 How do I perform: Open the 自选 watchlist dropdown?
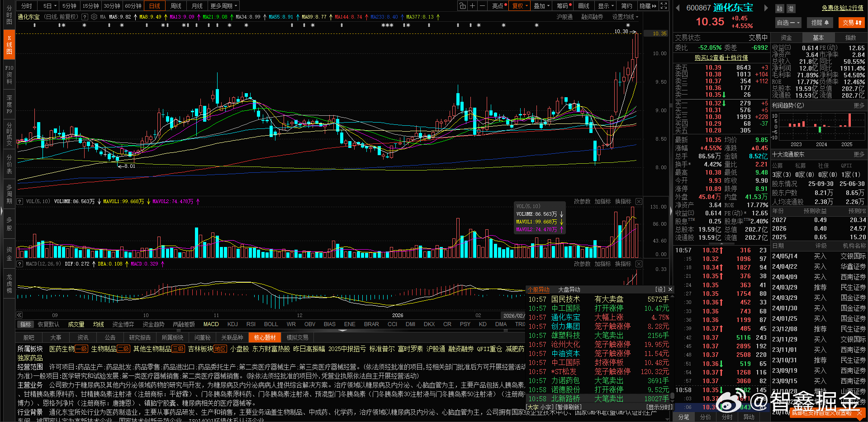pos(788,23)
